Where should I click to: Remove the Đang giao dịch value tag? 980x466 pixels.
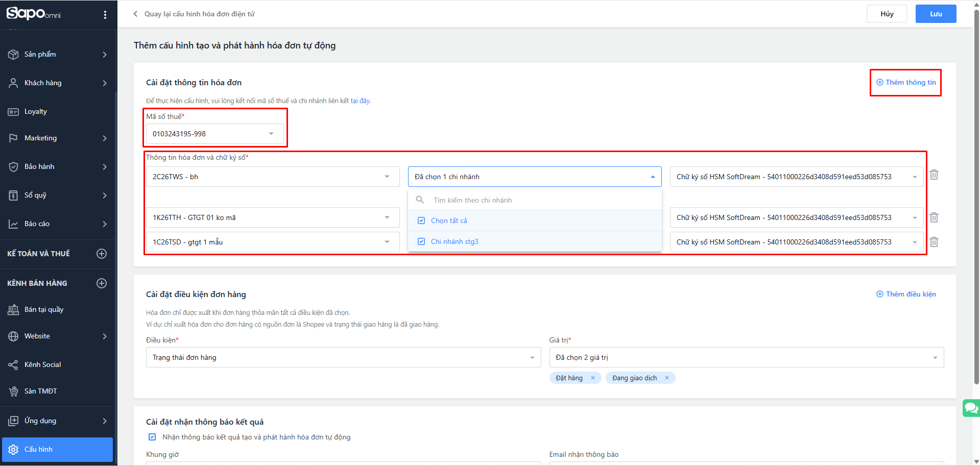click(667, 378)
